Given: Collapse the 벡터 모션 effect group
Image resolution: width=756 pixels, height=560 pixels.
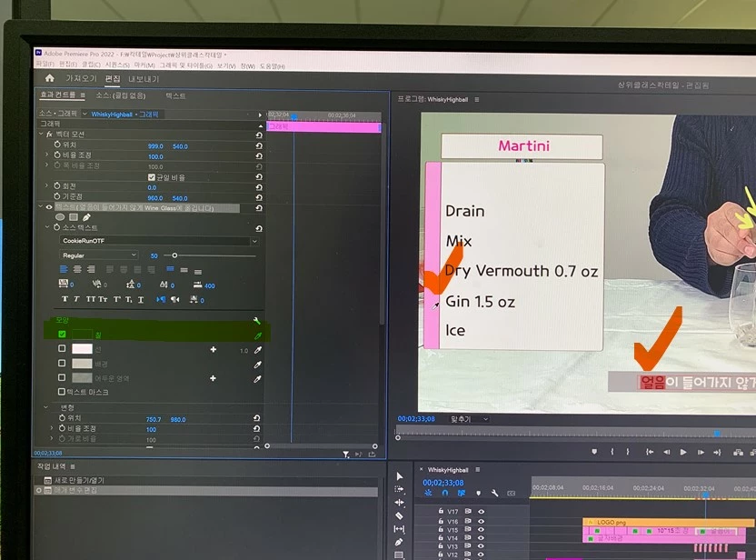Looking at the screenshot, I should pos(41,134).
